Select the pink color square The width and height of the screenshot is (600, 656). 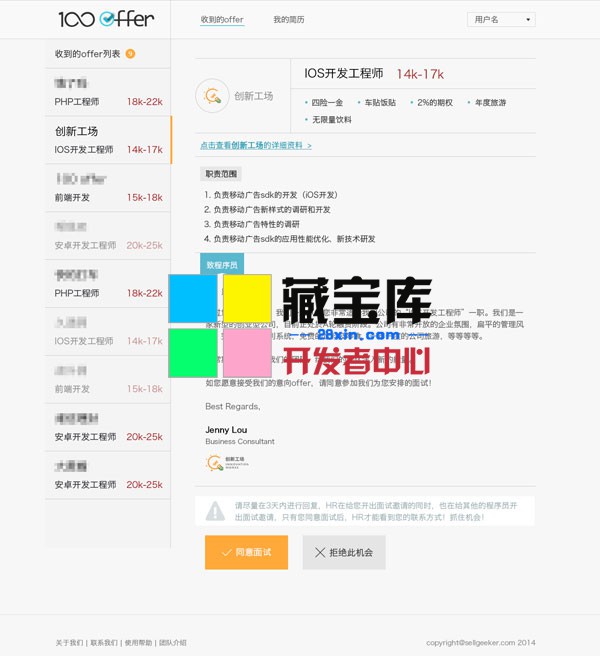247,353
